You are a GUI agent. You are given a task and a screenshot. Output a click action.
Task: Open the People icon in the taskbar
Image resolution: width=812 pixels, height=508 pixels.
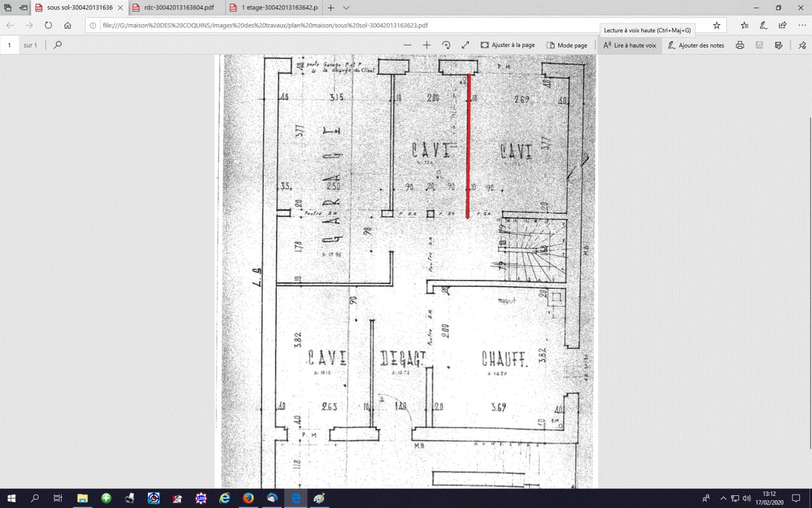point(706,498)
